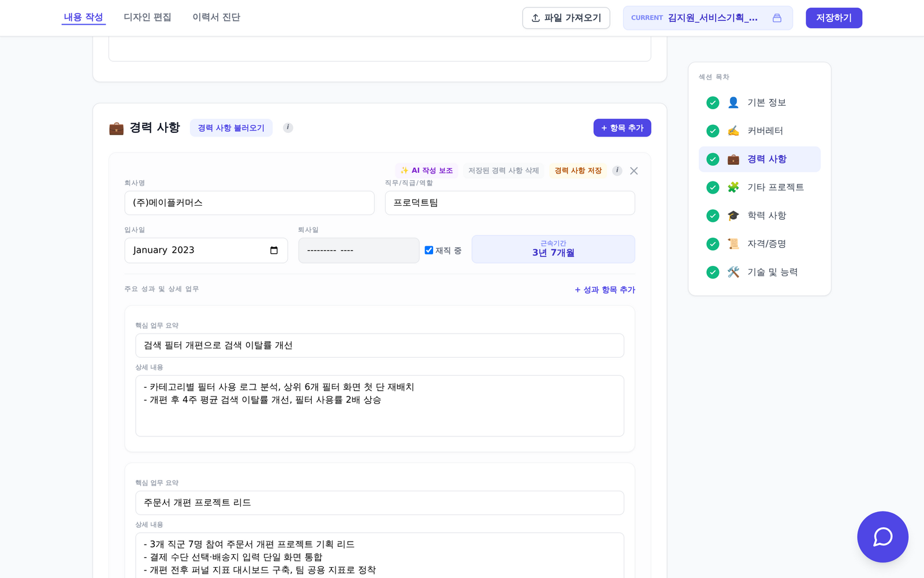Image resolution: width=924 pixels, height=578 pixels.
Task: Click the tools icon for 기술 및 능력
Action: [733, 272]
